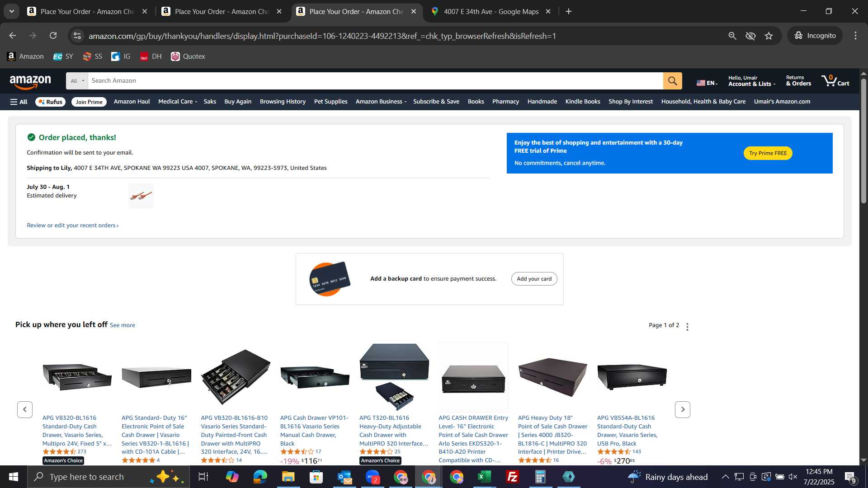Screen dimensions: 868x488
Task: Switch to the first Place Your Order tab
Action: (x=87, y=11)
